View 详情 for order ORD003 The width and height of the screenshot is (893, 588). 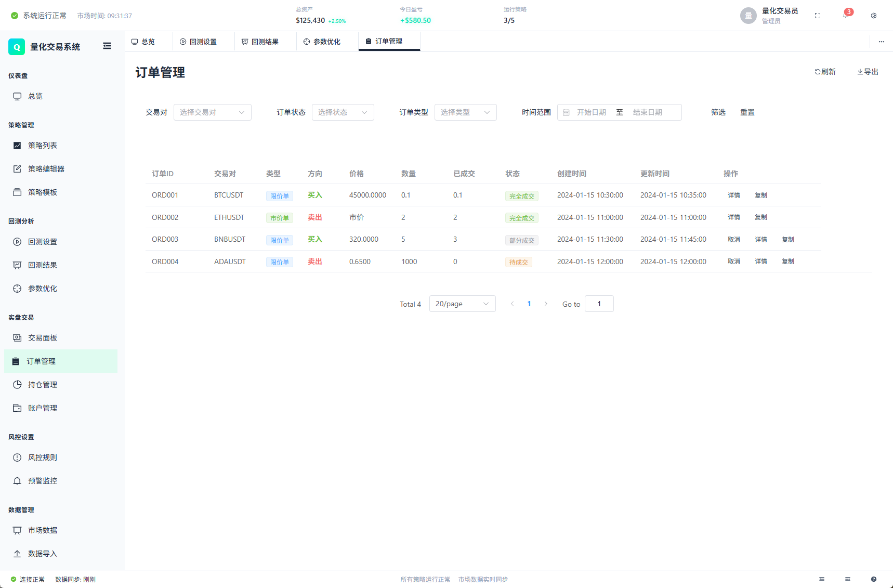point(761,240)
